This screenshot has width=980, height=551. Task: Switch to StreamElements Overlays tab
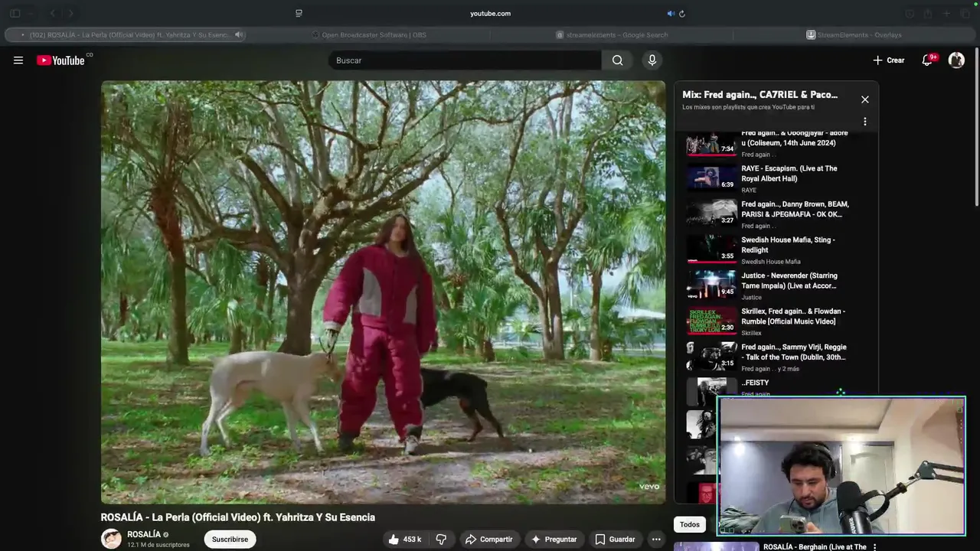coord(854,34)
